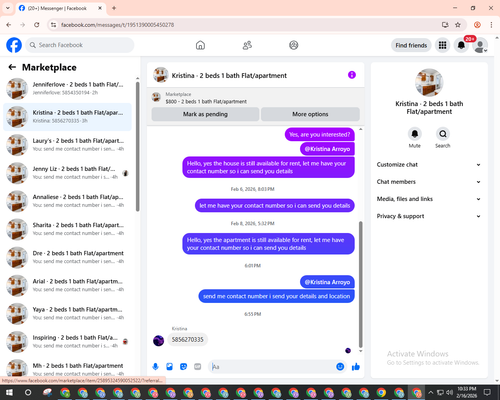Search in conversation magnifier icon
Screen dimensions: 500x400
point(443,134)
